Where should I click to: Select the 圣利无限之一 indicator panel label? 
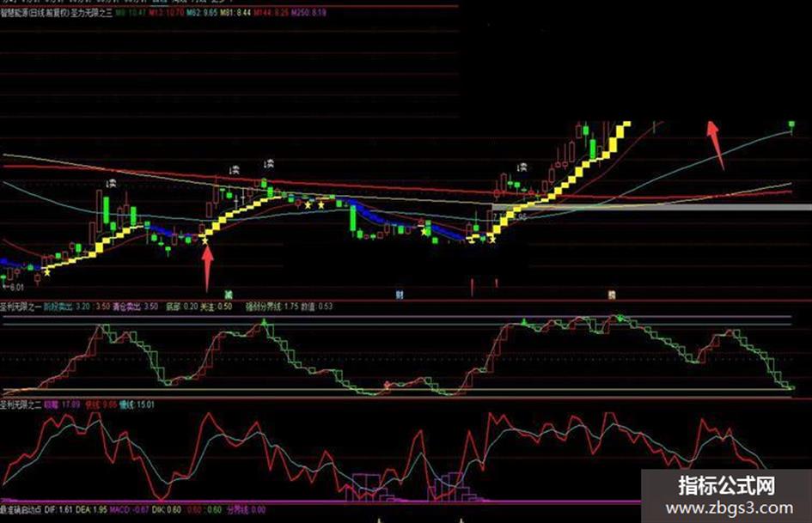click(21, 307)
